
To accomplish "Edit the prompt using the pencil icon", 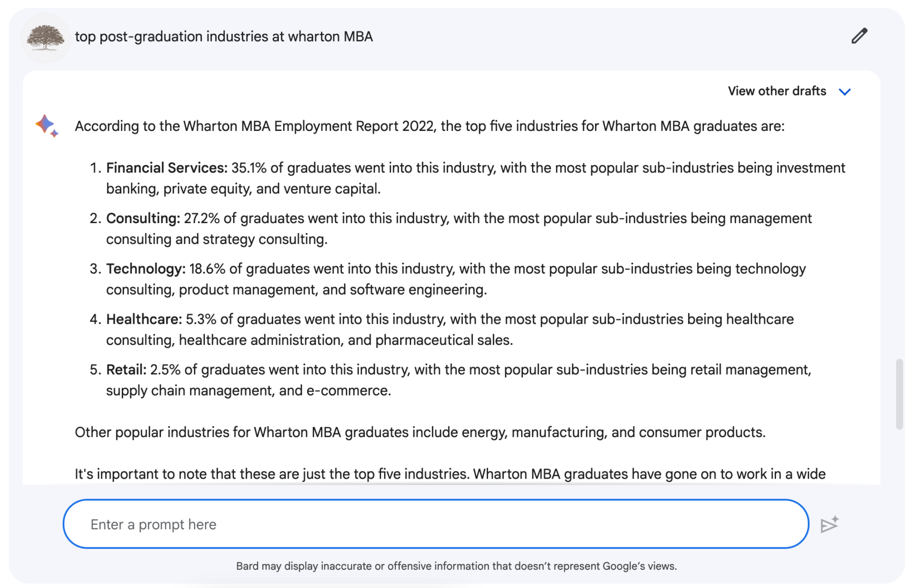I will click(860, 36).
